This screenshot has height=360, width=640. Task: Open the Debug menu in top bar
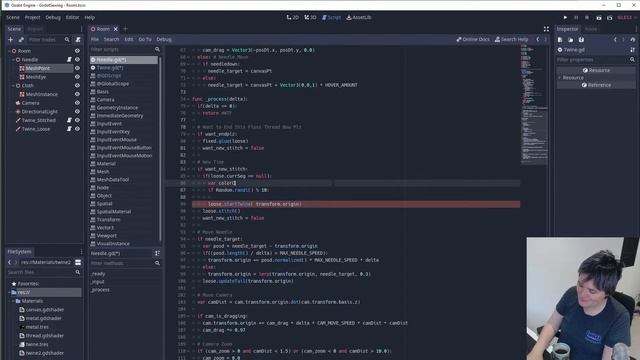coord(53,18)
